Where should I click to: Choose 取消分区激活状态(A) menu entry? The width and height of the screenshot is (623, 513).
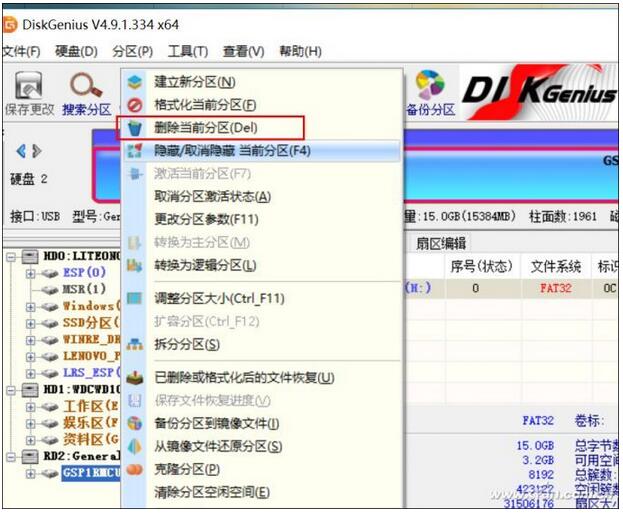click(262, 196)
